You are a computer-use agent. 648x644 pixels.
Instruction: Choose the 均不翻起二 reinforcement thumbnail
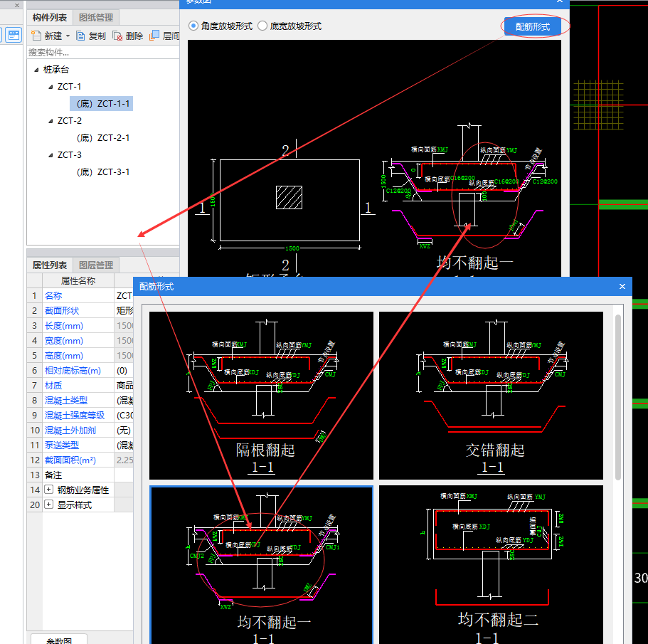[491, 565]
